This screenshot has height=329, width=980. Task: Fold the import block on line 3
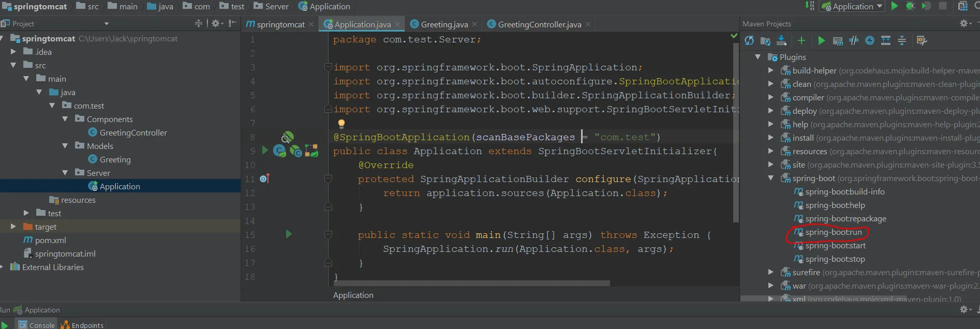(x=328, y=67)
